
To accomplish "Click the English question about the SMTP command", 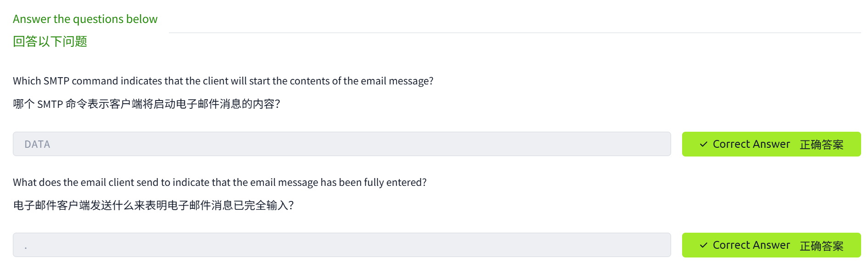I will [223, 81].
